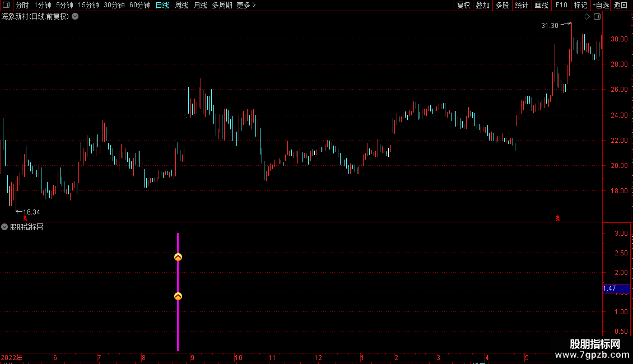This screenshot has width=633, height=364.
Task: Click the 3.00 indicator axis label
Action: pyautogui.click(x=621, y=234)
